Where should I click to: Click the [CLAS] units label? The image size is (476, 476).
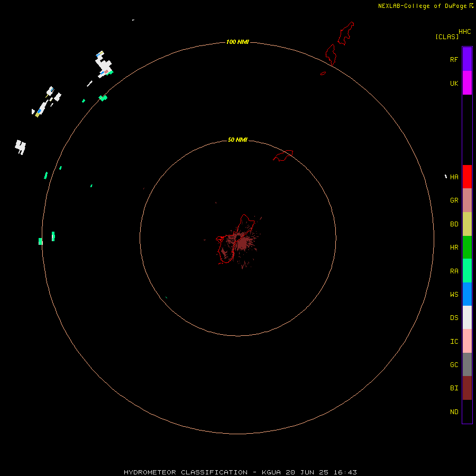(x=447, y=36)
